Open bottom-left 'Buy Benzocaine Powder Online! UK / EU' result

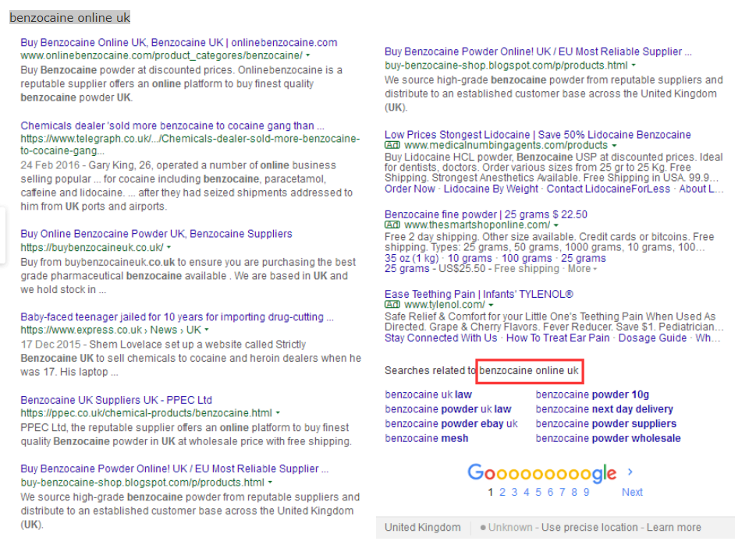[175, 469]
